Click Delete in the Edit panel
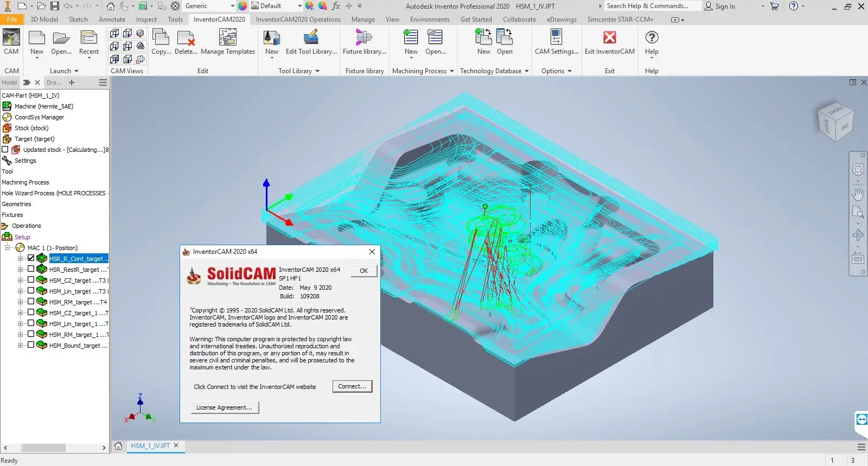This screenshot has width=868, height=466. (186, 42)
